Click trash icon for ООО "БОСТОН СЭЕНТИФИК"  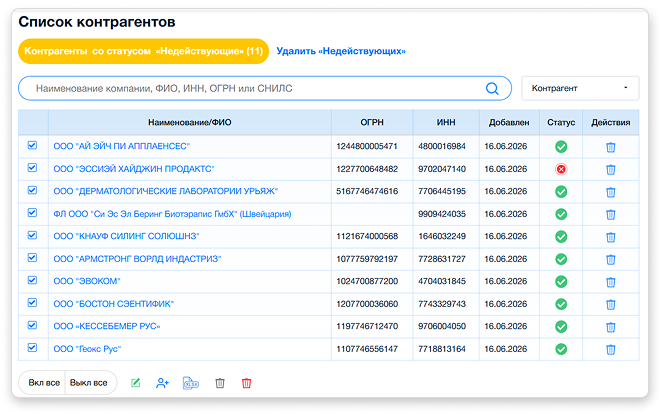[610, 304]
